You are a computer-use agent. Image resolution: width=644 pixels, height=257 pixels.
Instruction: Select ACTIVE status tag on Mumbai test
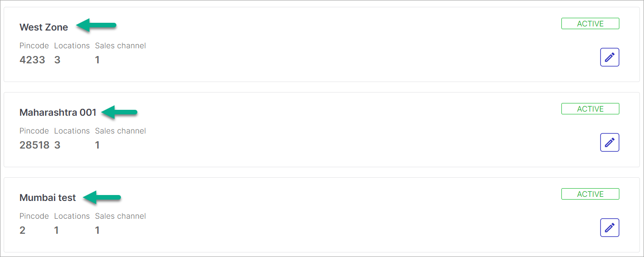click(x=590, y=194)
